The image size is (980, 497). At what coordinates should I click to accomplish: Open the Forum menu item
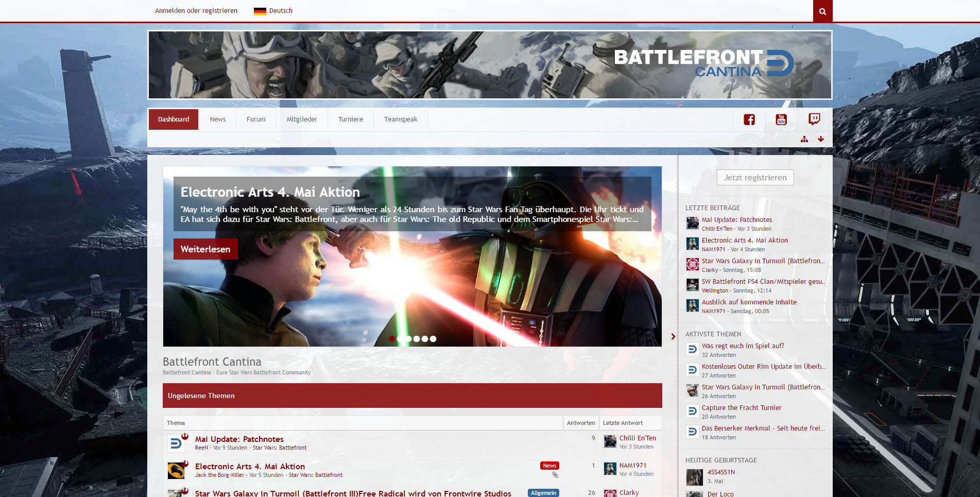click(256, 119)
